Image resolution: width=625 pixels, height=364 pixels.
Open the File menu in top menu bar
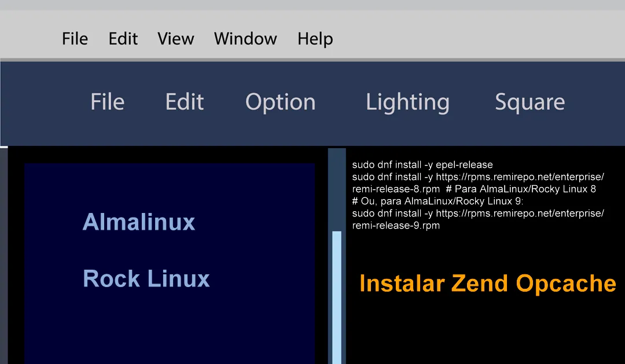(x=75, y=39)
